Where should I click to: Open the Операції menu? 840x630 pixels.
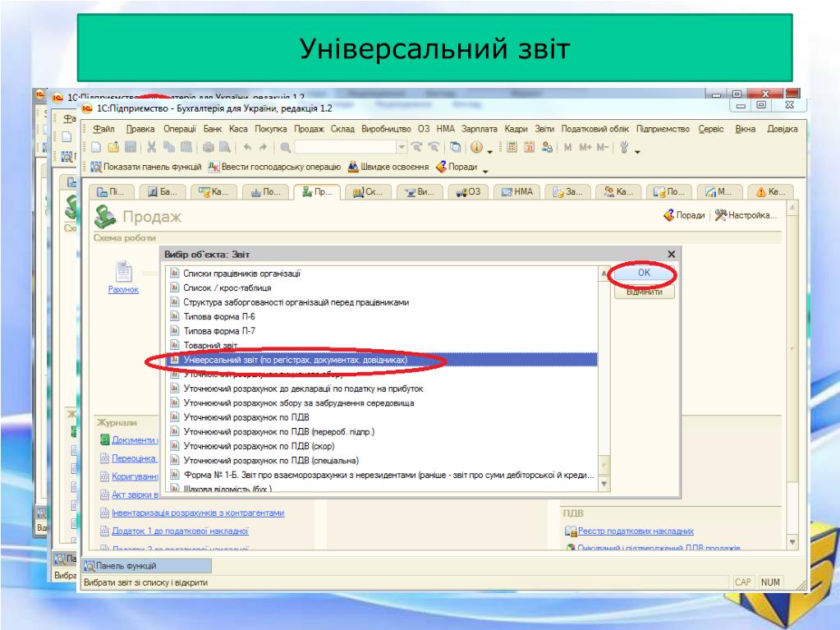tap(180, 129)
